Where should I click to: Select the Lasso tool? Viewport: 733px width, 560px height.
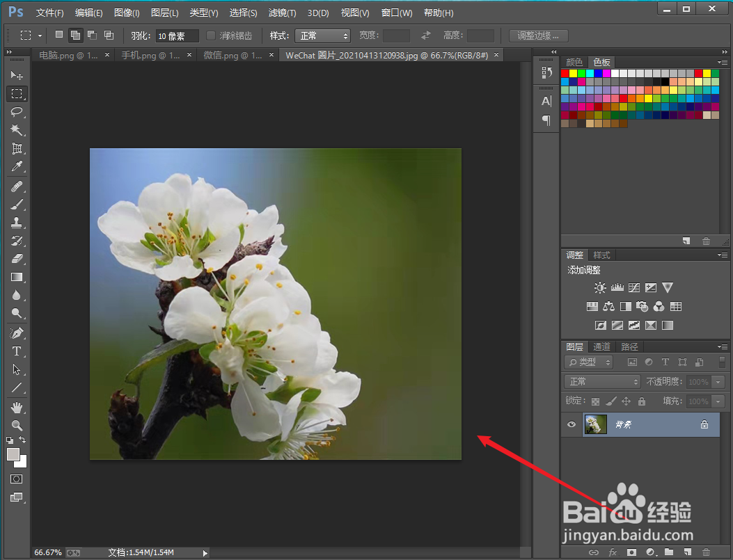pos(17,111)
